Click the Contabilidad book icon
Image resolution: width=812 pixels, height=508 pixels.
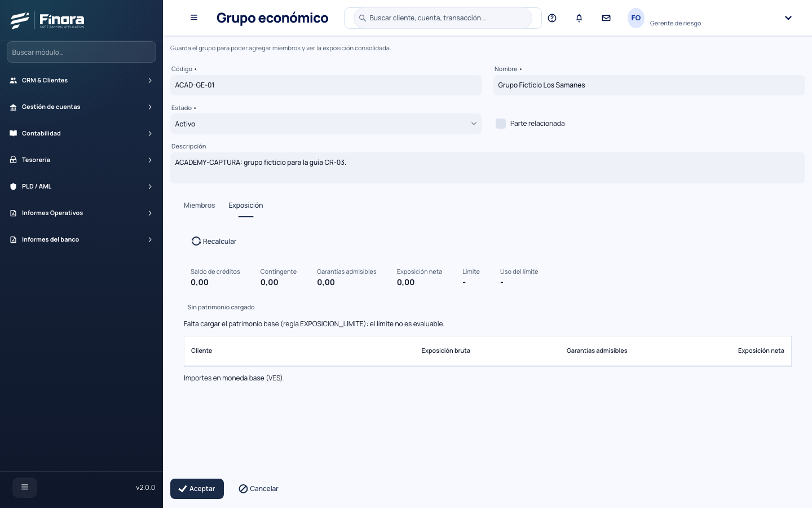13,134
